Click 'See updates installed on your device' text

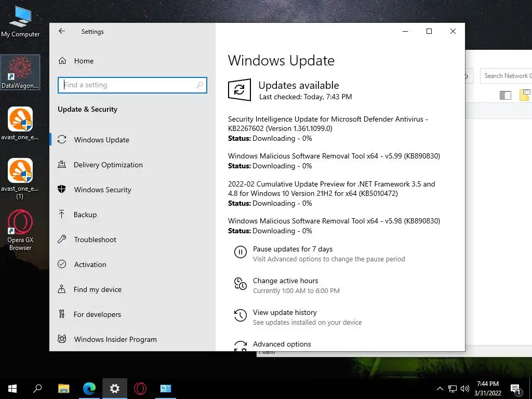pyautogui.click(x=307, y=322)
